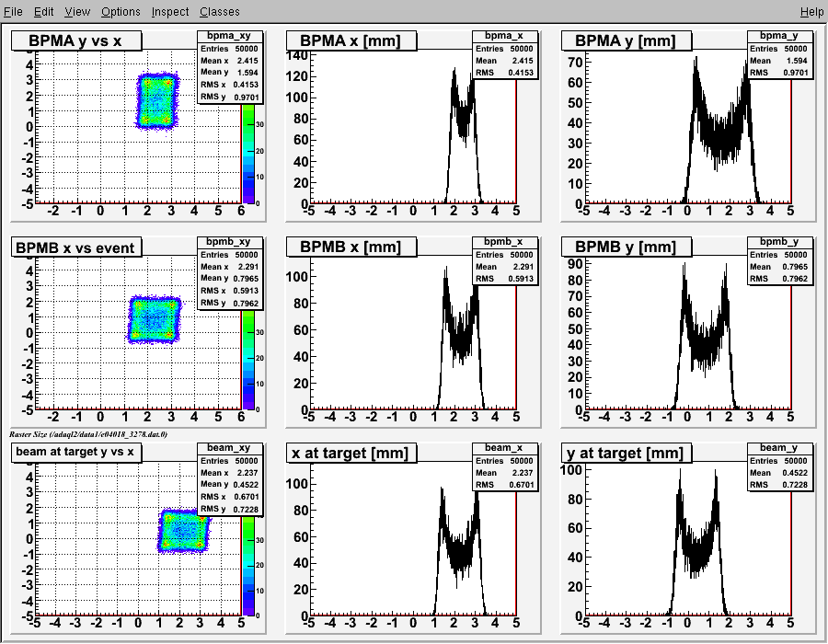
Task: Click the histogram curve in y at target
Action: click(x=697, y=549)
